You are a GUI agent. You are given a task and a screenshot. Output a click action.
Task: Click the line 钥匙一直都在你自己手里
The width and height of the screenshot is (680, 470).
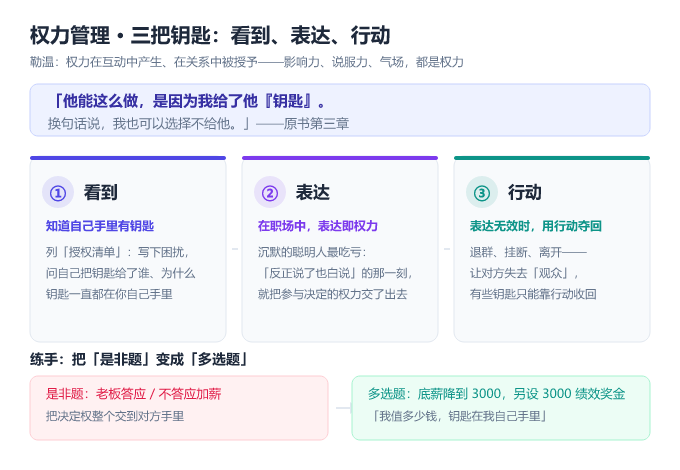[109, 294]
